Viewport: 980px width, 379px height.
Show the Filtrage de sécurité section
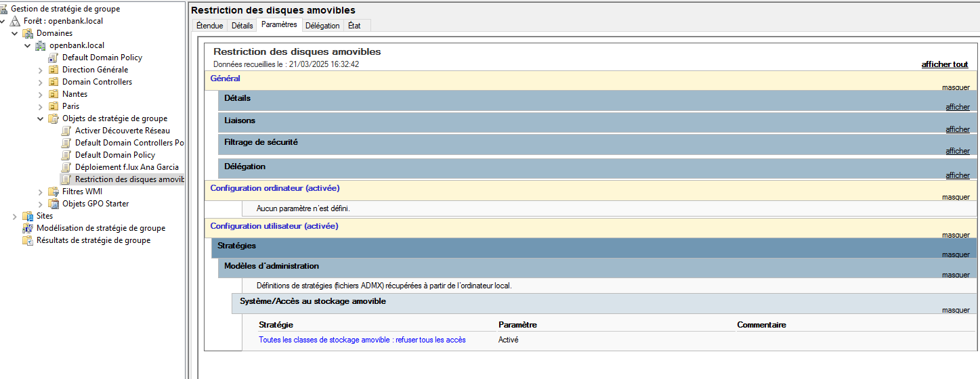[958, 151]
